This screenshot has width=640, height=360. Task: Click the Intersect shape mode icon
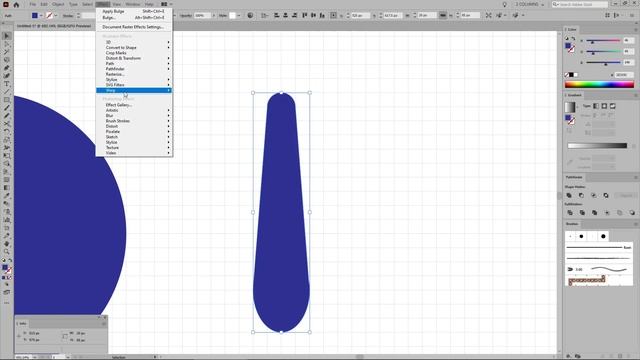pos(593,196)
